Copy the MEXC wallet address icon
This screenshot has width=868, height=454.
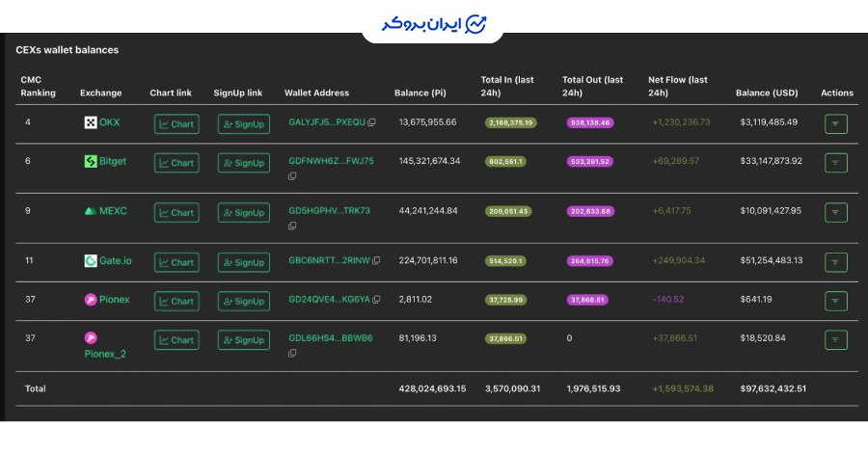[x=292, y=227]
